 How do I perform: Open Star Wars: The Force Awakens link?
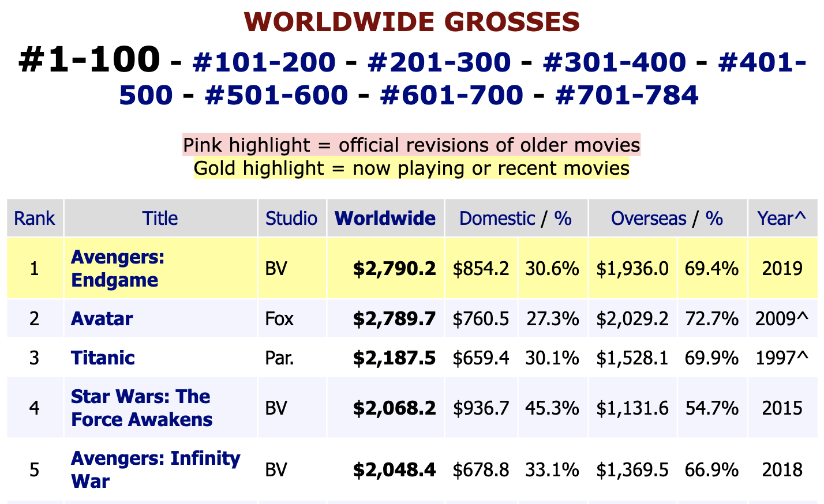[x=141, y=408]
